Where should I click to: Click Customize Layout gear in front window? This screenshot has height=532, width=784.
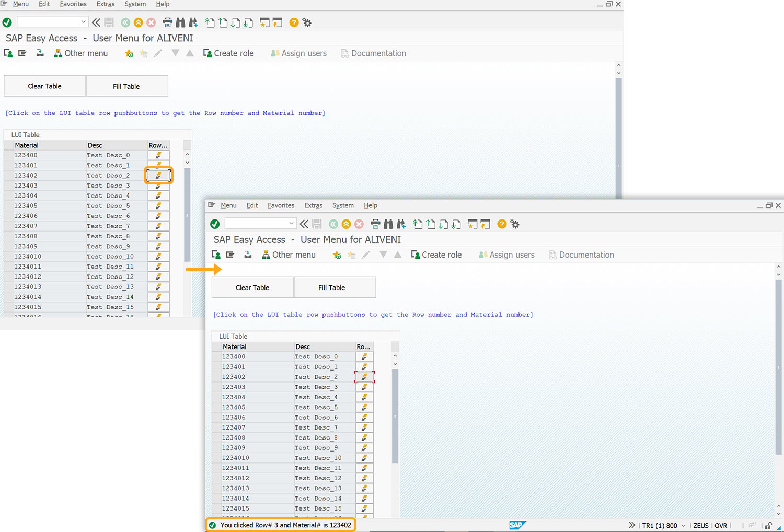515,224
